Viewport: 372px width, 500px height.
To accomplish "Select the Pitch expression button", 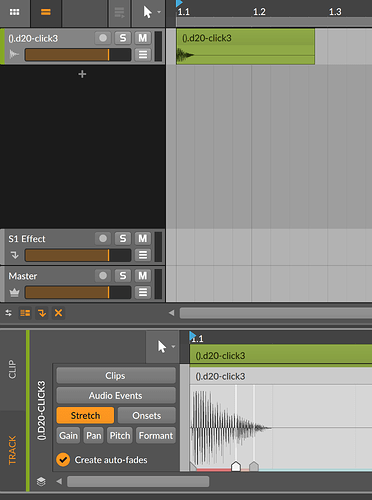I will click(120, 436).
